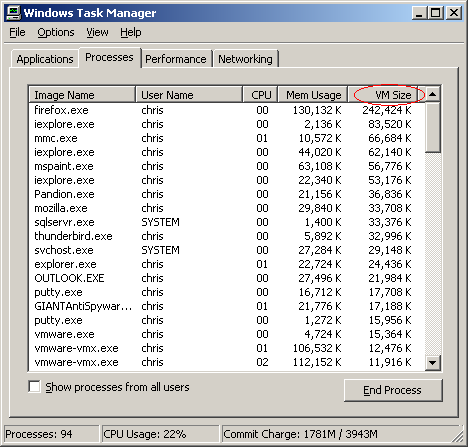Click the Task Manager title bar icon
The width and height of the screenshot is (468, 447).
(x=14, y=13)
